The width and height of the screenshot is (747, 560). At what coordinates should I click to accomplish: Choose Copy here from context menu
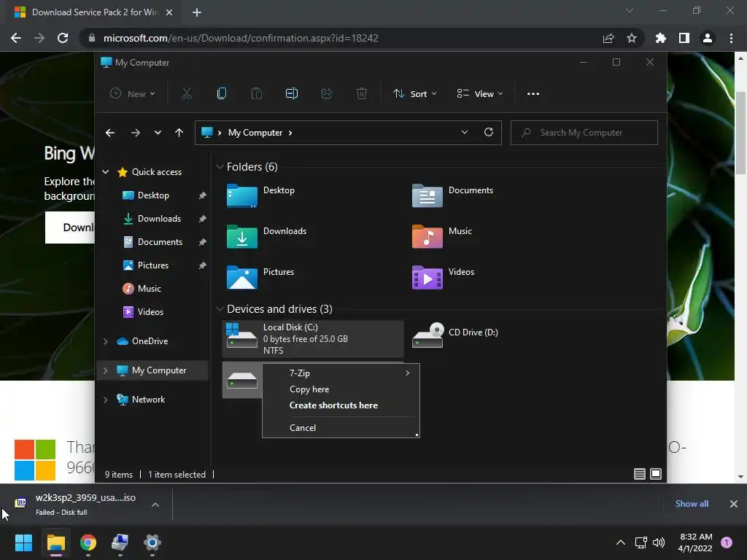341,389
